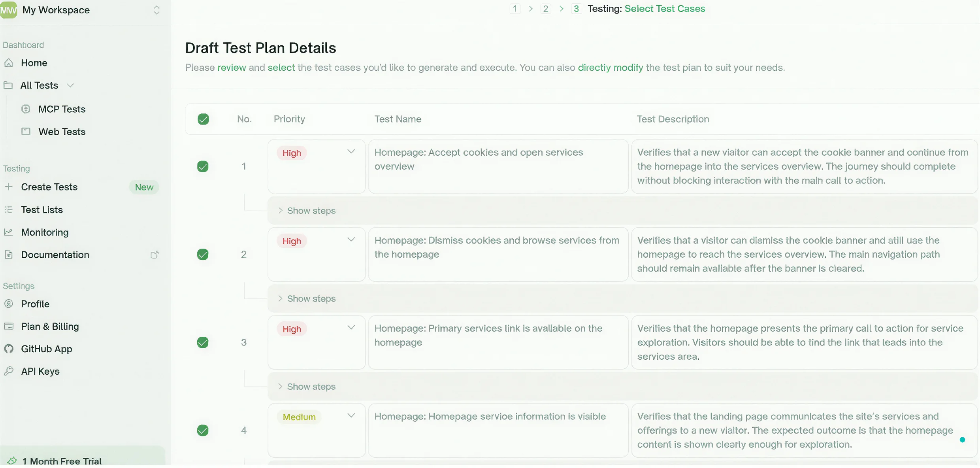The height and width of the screenshot is (468, 980).
Task: Click wizard step 3 indicator
Action: [577, 9]
